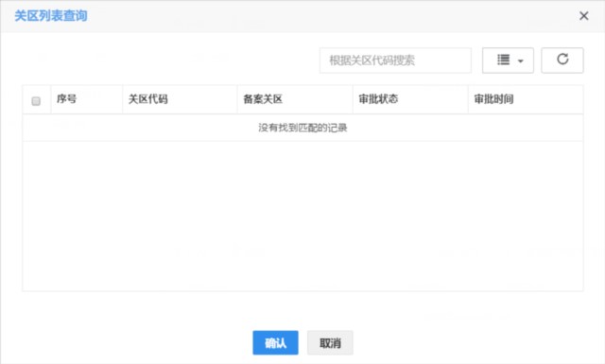Click the header cell containing the checkbox

(37, 99)
